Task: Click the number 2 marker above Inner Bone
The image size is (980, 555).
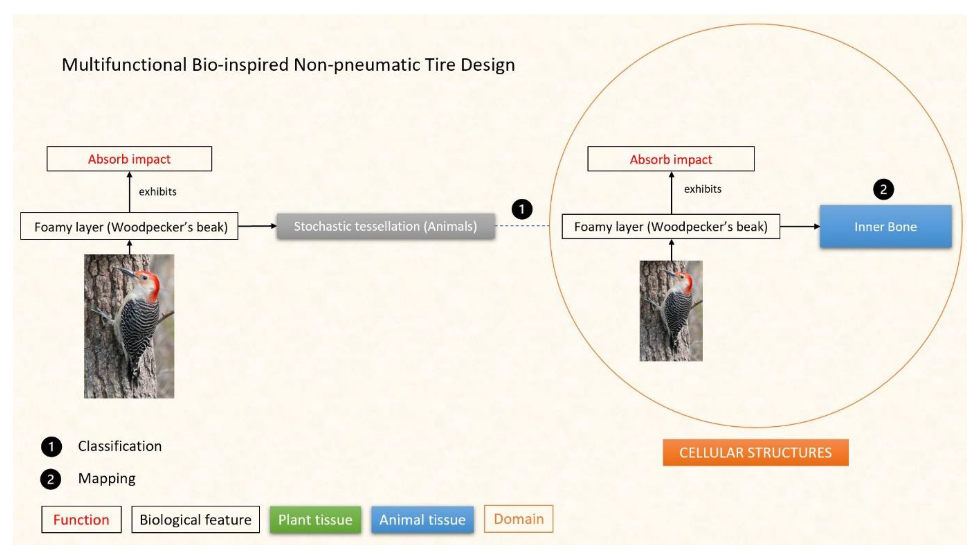Action: [883, 190]
